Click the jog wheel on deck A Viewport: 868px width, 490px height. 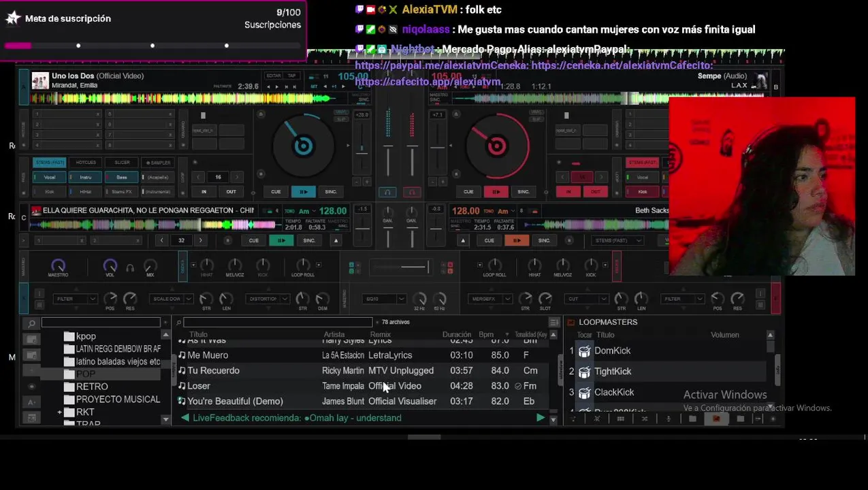coord(303,146)
